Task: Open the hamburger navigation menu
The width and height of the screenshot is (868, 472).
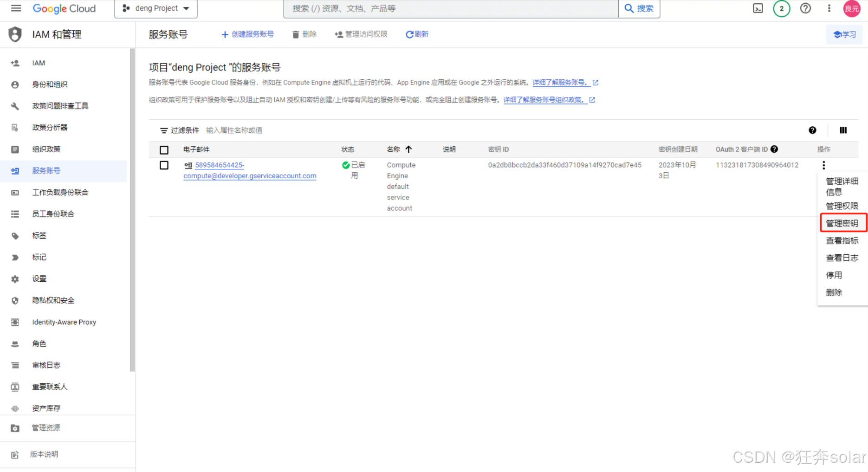Action: tap(16, 8)
